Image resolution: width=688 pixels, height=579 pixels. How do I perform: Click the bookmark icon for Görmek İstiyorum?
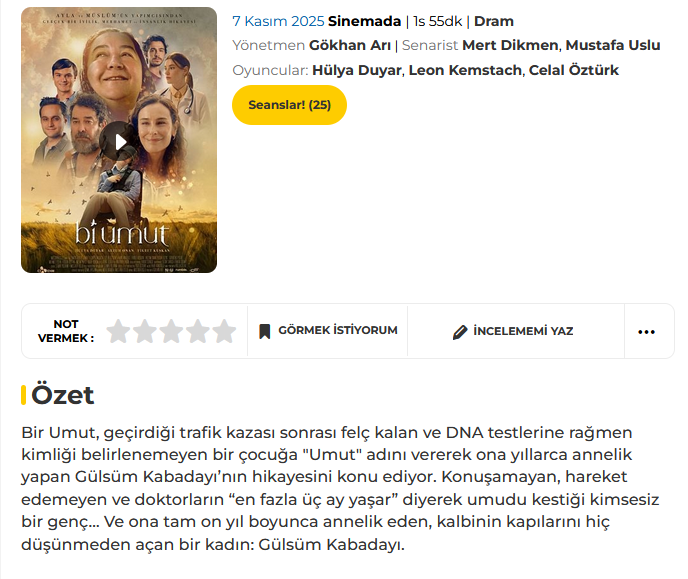pos(265,331)
